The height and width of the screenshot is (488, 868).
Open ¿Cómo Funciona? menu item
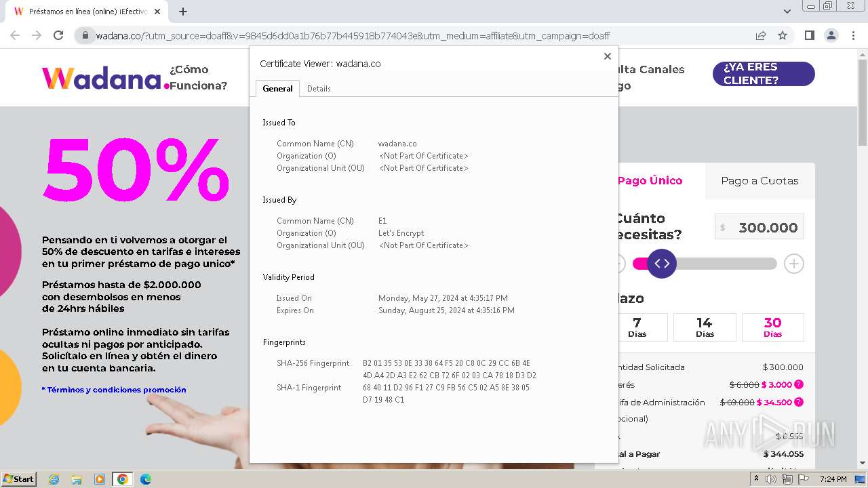pos(199,77)
